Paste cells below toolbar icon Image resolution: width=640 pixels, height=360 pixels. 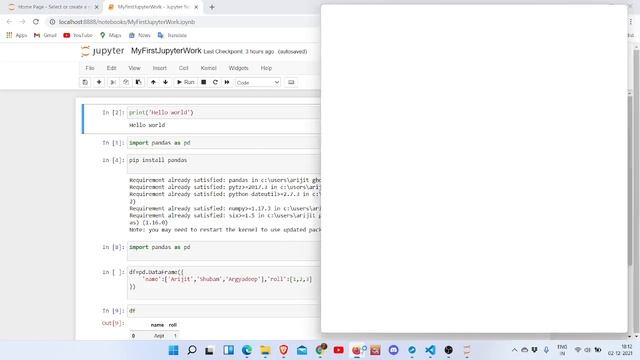tap(138, 82)
